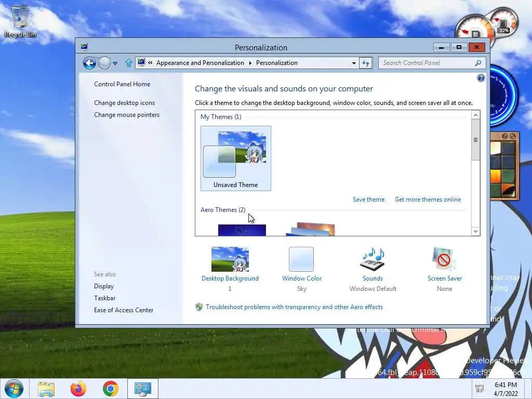
Task: Click the shield icon beside Troubleshoot link
Action: (199, 307)
